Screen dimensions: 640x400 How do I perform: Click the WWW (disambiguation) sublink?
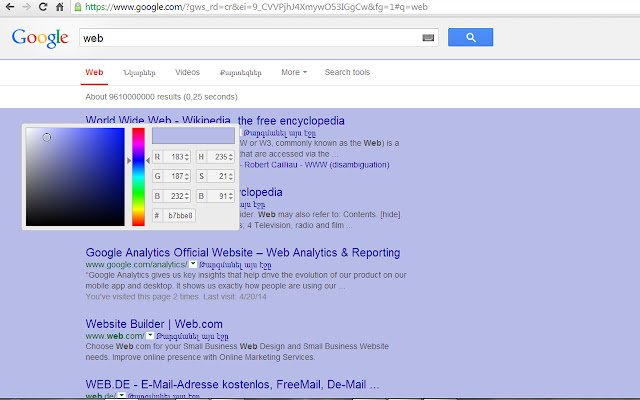pyautogui.click(x=347, y=165)
